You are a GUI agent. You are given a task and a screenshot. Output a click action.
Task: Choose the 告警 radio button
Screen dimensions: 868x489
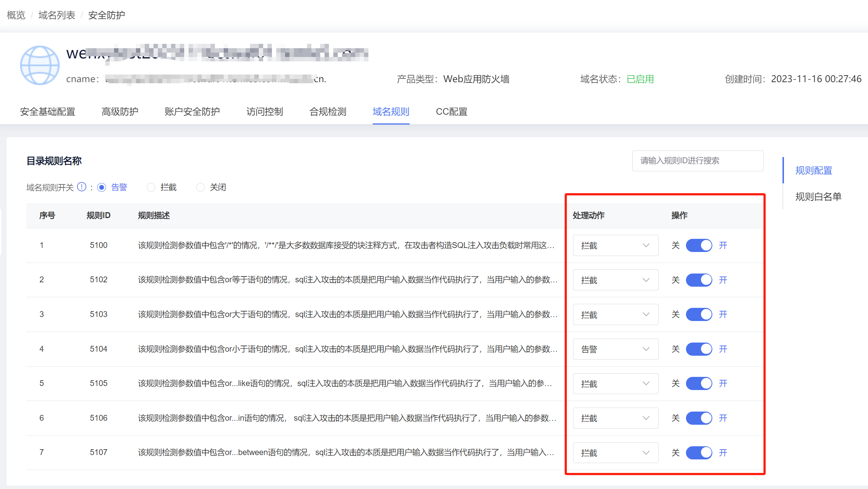point(102,187)
